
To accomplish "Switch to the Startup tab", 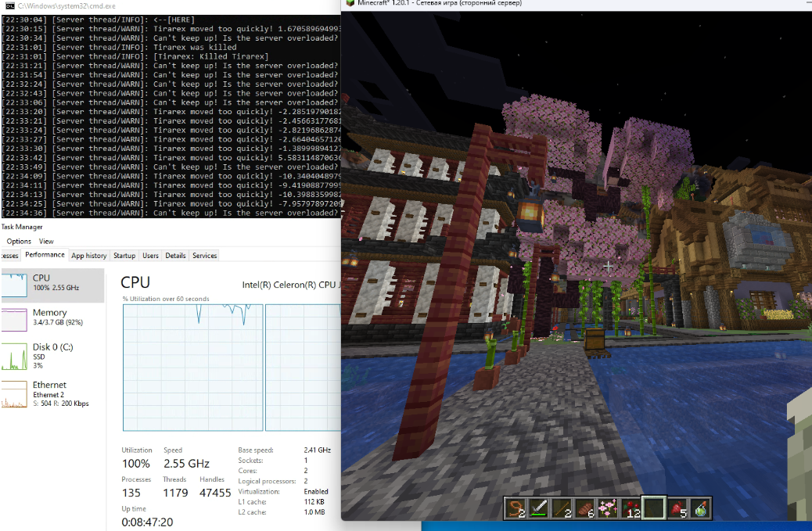I will click(124, 256).
